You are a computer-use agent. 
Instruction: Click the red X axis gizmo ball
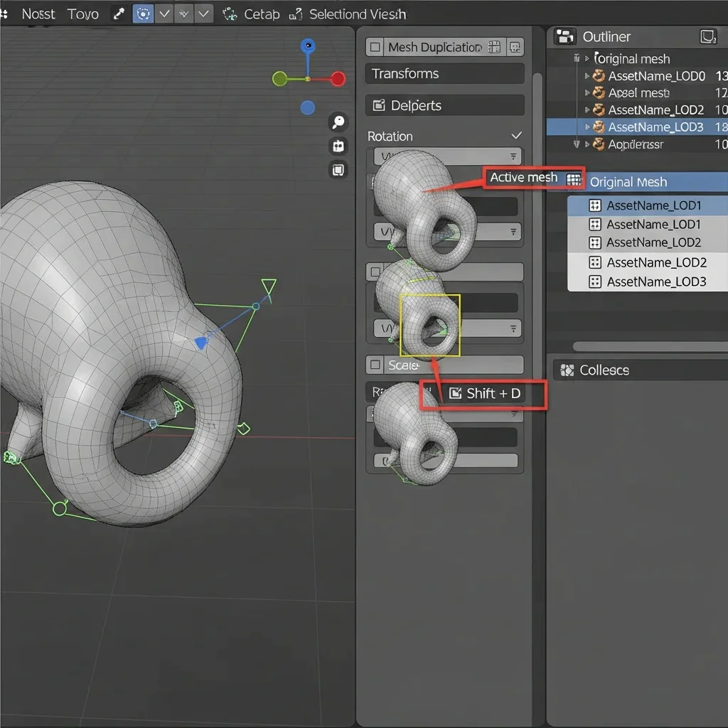tap(338, 79)
